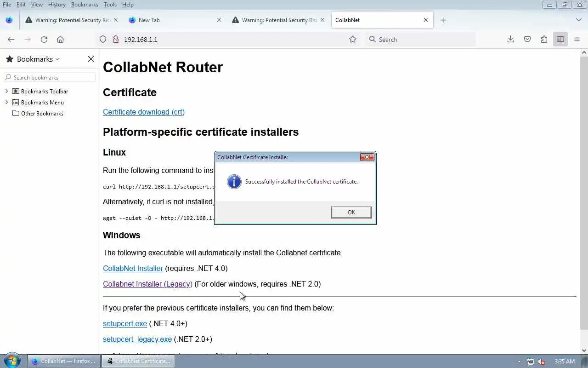
Task: Open the CollabNet Installer link
Action: point(133,268)
